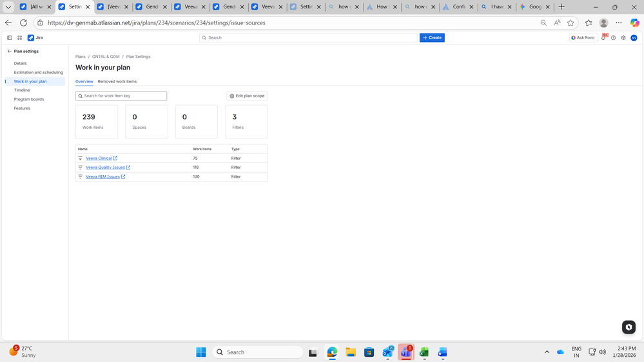644x362 pixels.
Task: Click the 3 Filters card
Action: [x=246, y=122]
